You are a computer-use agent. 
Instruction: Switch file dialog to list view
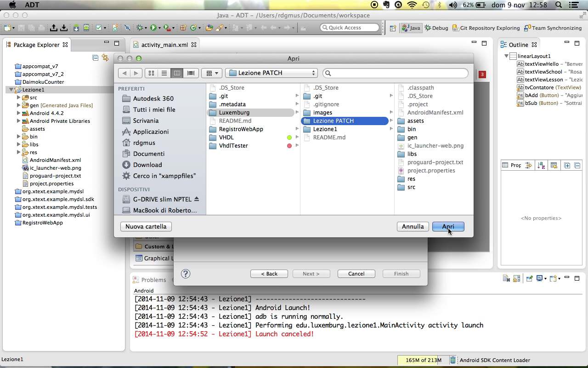pos(164,73)
